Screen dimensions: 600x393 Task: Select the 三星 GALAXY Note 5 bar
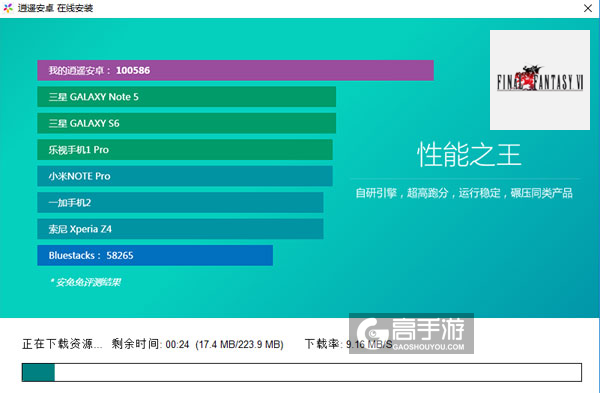(x=187, y=97)
